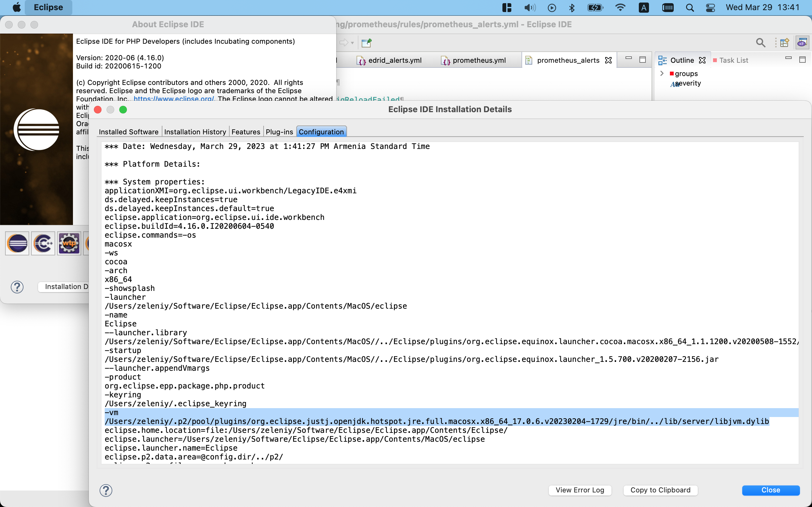Image resolution: width=812 pixels, height=507 pixels.
Task: Open Spotlight search from the menu bar
Action: point(690,7)
